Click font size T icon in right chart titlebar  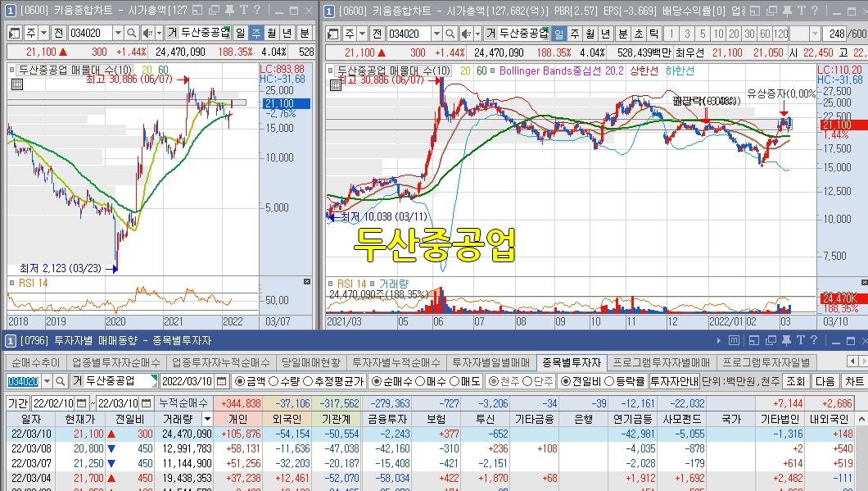coord(801,10)
